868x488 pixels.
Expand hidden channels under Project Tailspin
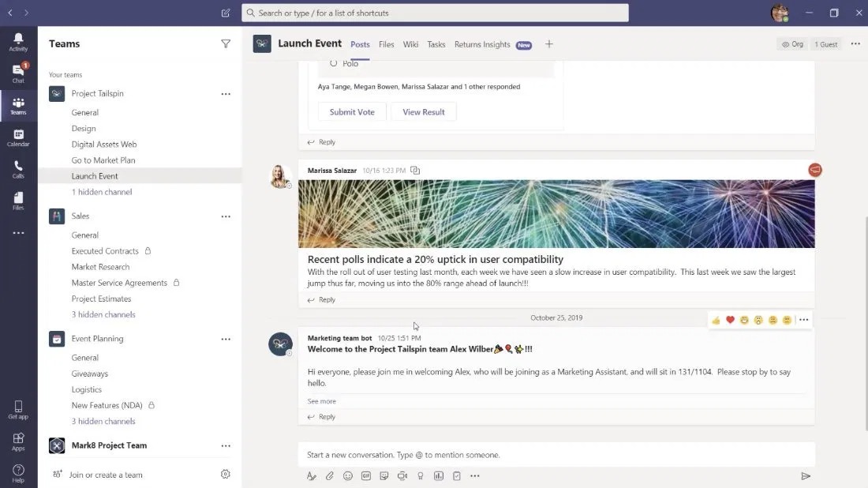click(102, 192)
